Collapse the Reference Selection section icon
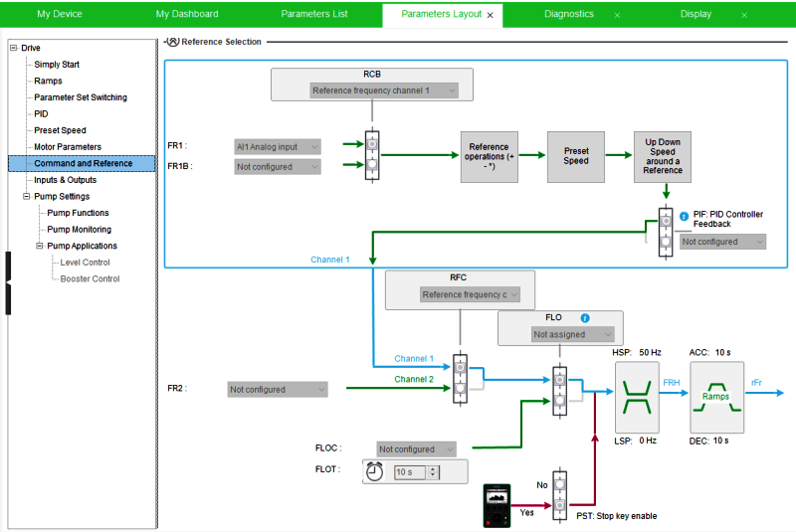 pyautogui.click(x=172, y=42)
